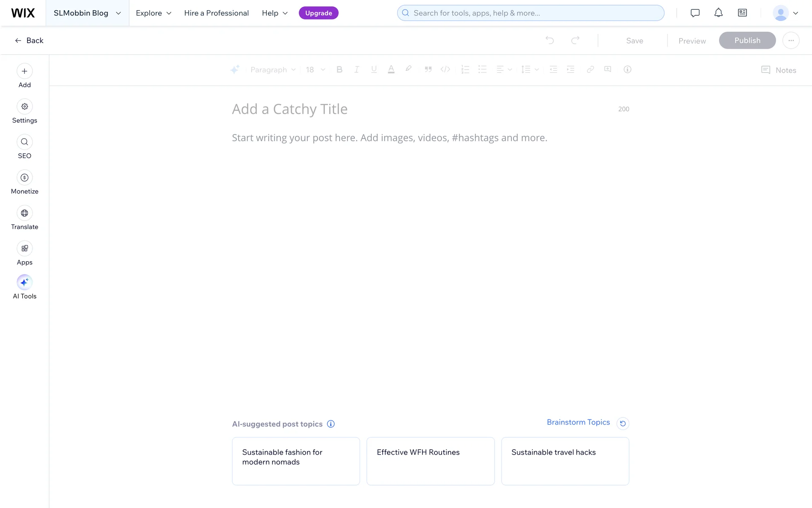This screenshot has width=812, height=508.
Task: Toggle italic formatting
Action: point(357,69)
